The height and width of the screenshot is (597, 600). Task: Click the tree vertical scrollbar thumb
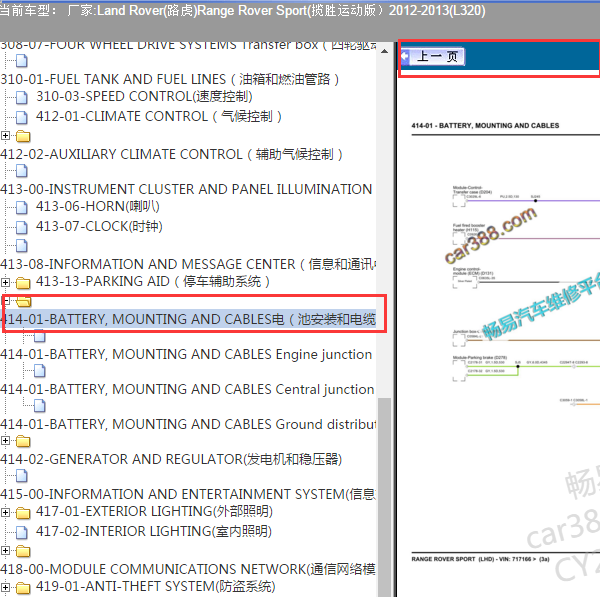[384, 497]
